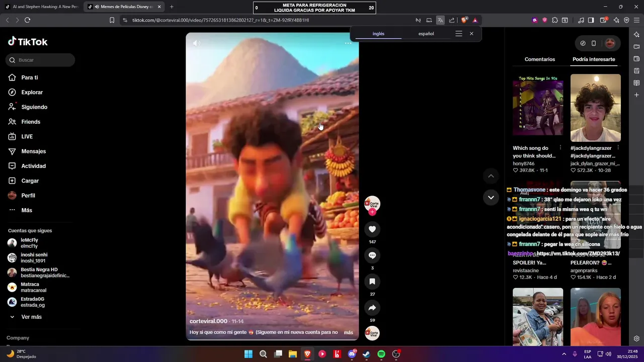Save the video with bookmark icon
Screen dimensions: 644x362
click(372, 282)
